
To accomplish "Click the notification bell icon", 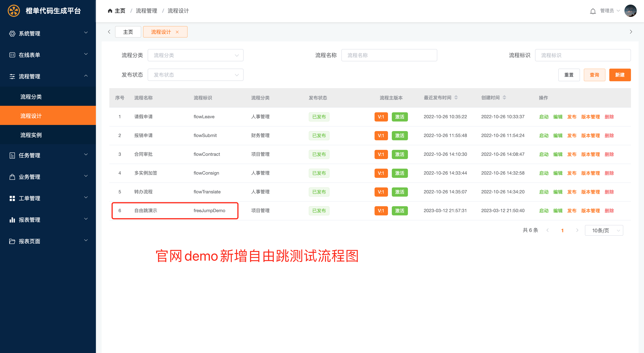I will tap(593, 11).
